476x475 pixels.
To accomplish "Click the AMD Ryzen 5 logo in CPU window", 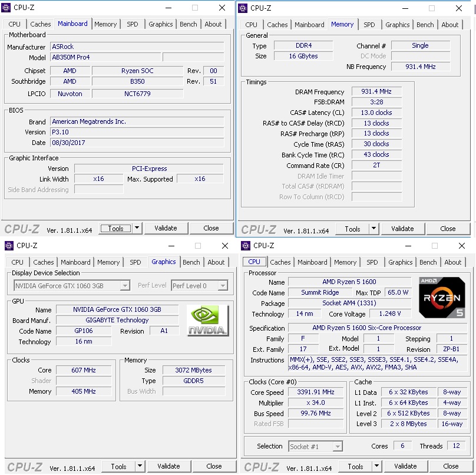I will click(442, 298).
